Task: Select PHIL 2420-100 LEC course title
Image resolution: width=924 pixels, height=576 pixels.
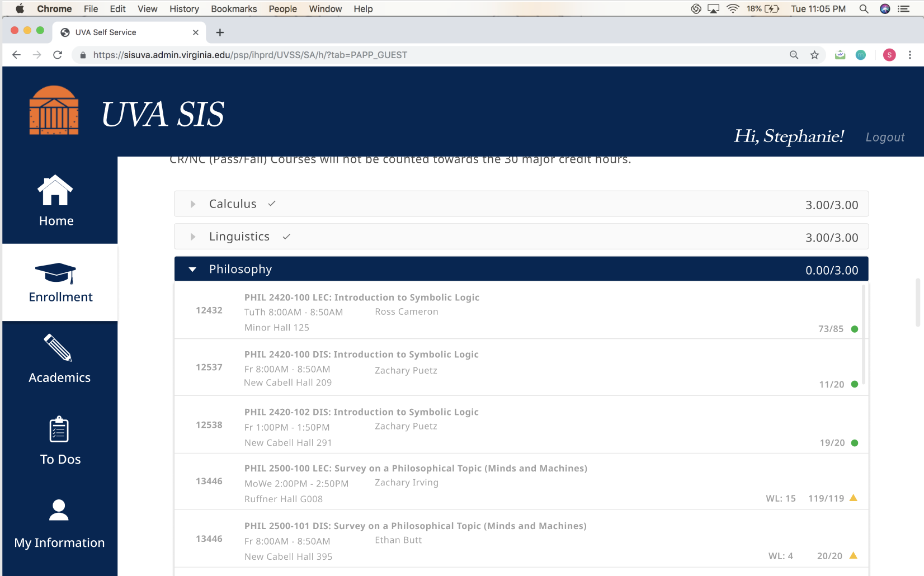Action: tap(362, 298)
